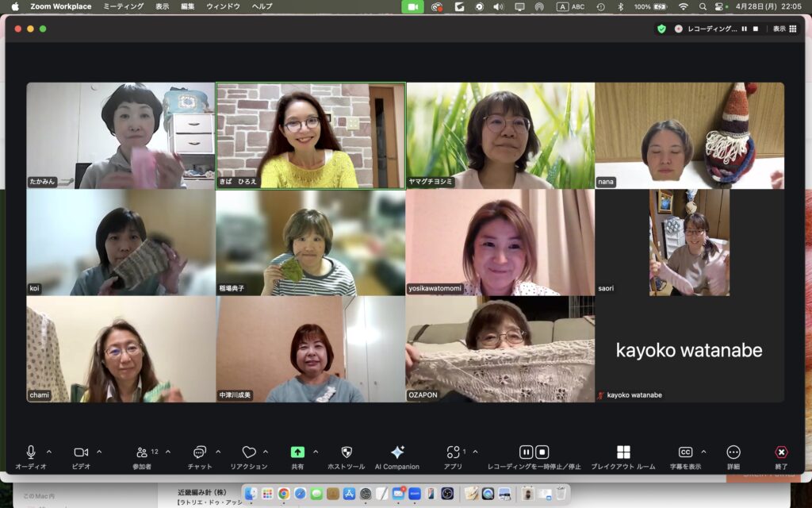Expand audio options chevron

pos(49,452)
